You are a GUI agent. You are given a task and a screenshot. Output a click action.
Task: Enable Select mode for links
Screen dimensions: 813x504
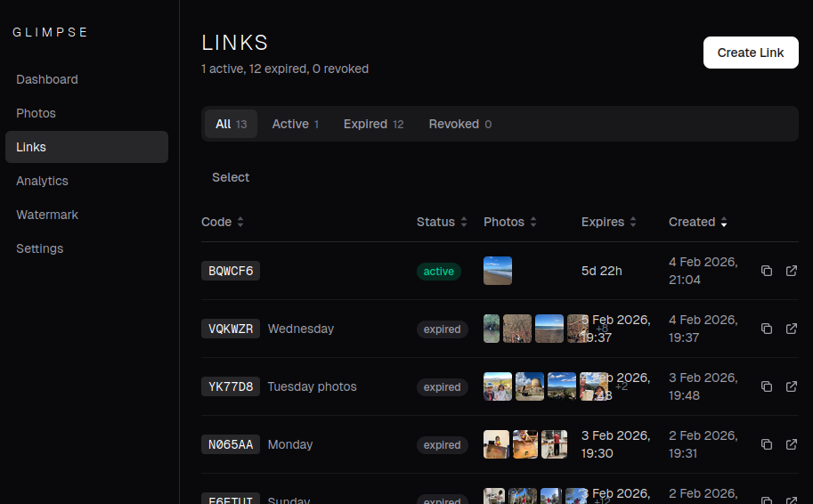coord(231,177)
